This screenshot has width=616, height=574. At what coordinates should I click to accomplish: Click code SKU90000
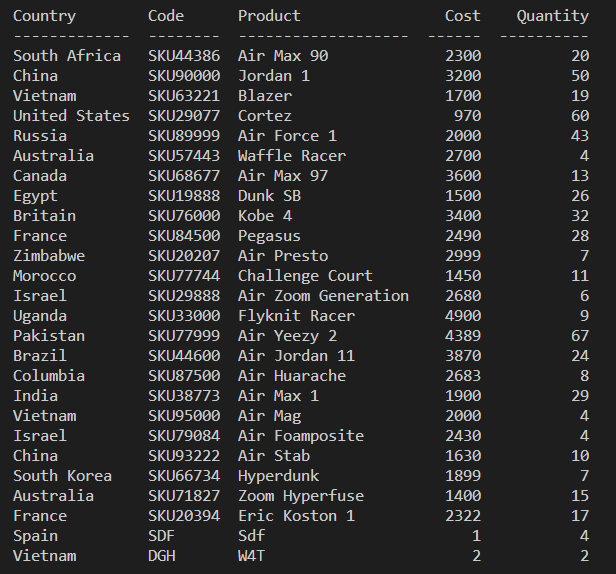(184, 76)
